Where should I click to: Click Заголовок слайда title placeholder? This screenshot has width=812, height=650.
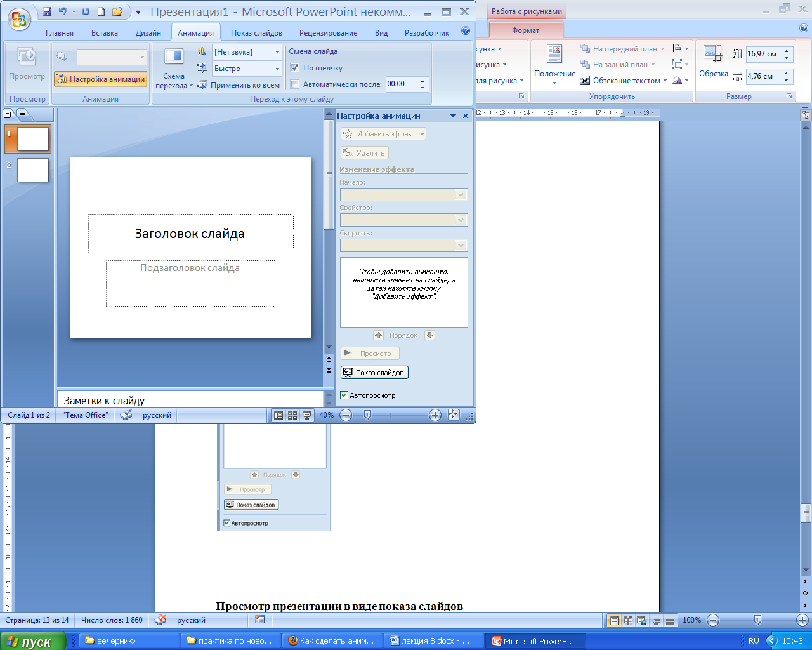190,234
